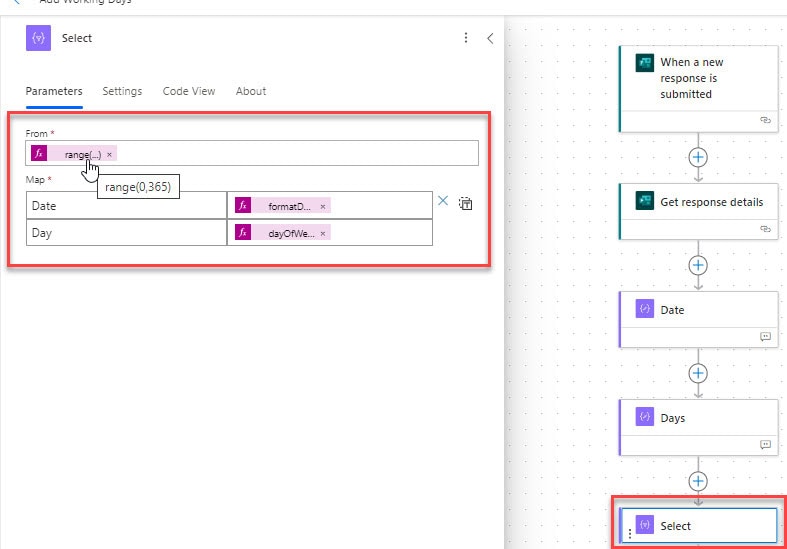The width and height of the screenshot is (787, 549).
Task: Remove the formatD... expression token
Action: [323, 206]
